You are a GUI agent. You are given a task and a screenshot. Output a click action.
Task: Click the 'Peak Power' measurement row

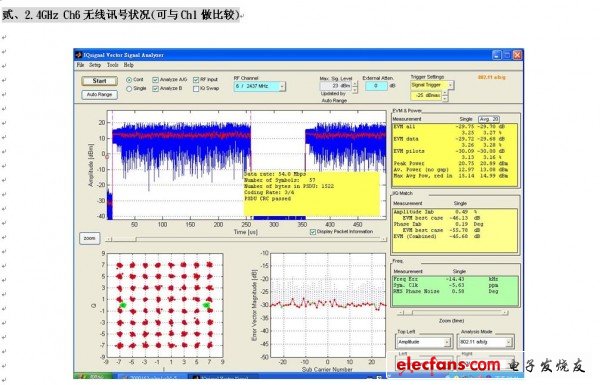pos(451,163)
